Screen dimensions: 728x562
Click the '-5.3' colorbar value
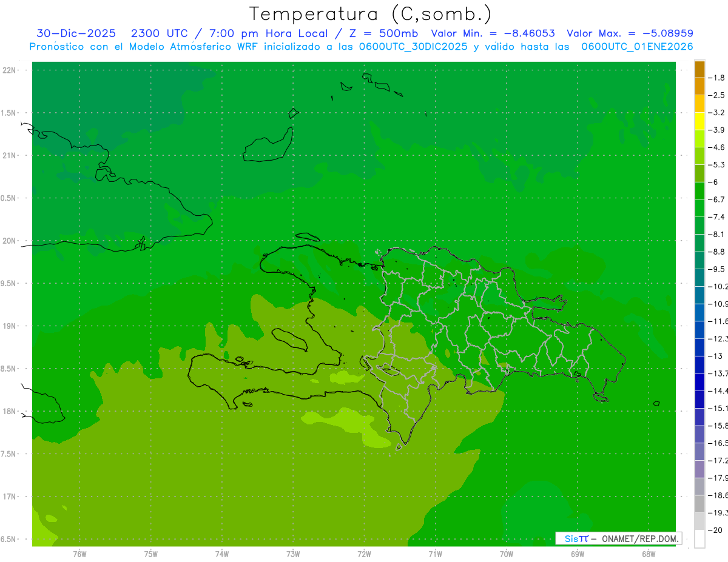(717, 165)
